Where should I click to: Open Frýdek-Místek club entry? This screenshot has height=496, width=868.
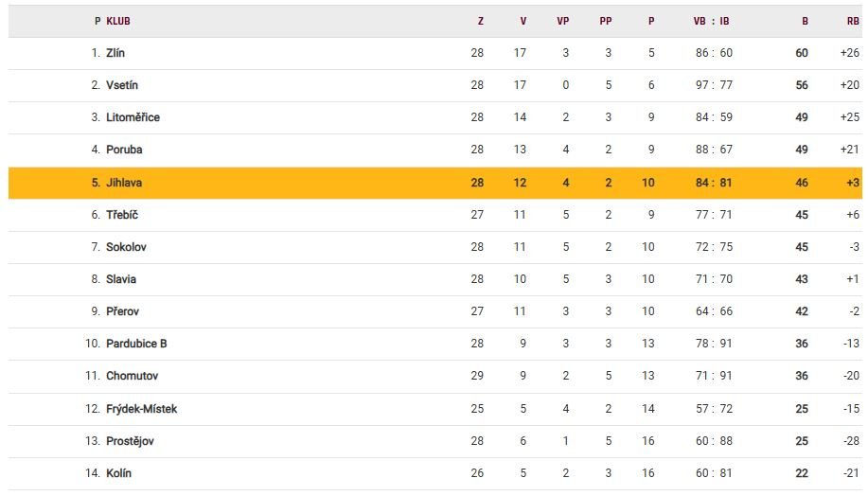(141, 409)
